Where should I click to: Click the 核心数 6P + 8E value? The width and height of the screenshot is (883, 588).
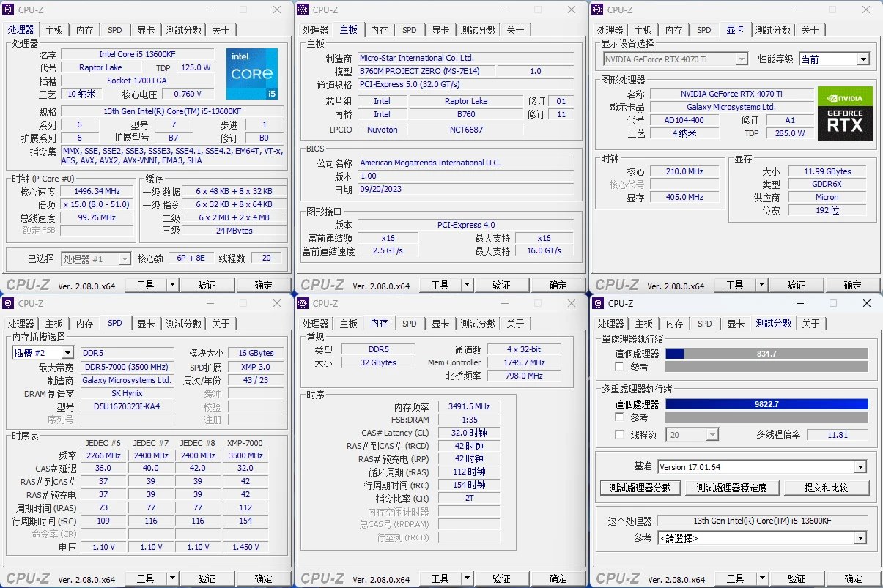[x=191, y=258]
